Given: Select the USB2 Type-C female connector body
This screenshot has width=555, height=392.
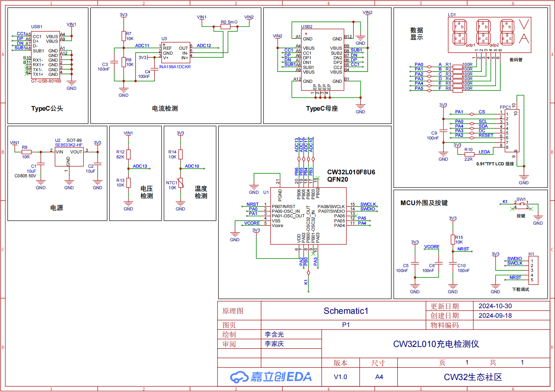Looking at the screenshot, I should (322, 60).
